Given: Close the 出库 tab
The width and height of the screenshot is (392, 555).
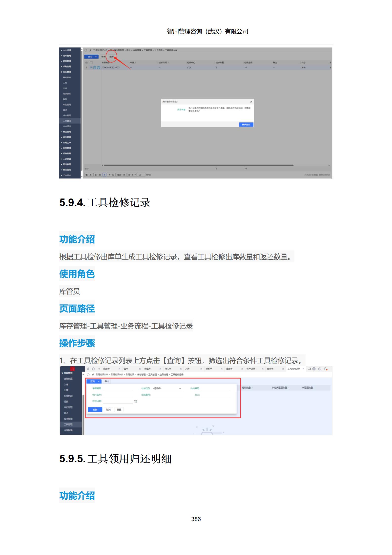Looking at the screenshot, I should click(140, 369).
